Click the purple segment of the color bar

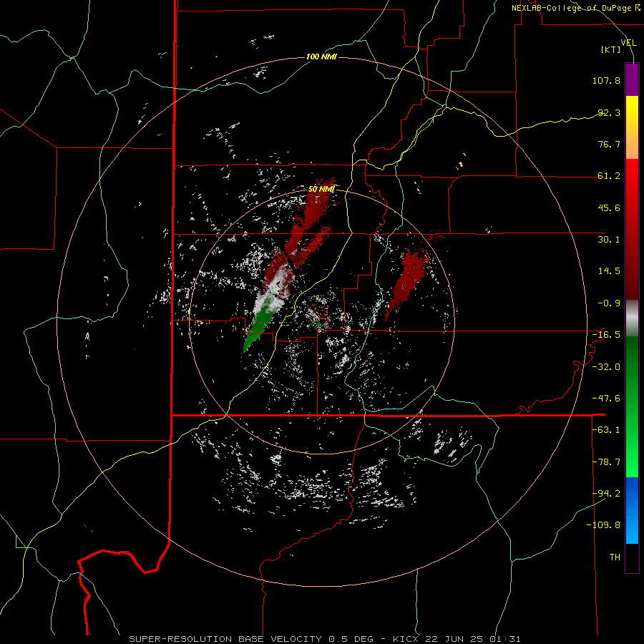(632, 79)
